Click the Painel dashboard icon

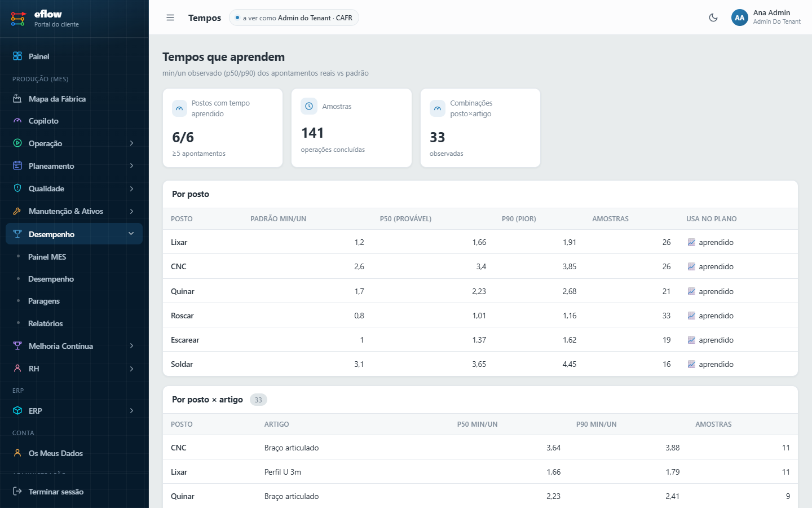17,56
